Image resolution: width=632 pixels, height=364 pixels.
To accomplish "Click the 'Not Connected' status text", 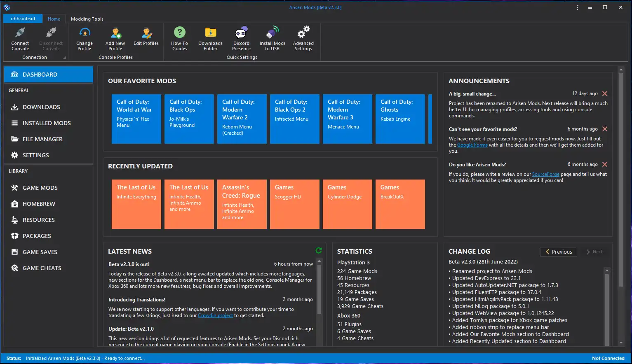I will [608, 358].
